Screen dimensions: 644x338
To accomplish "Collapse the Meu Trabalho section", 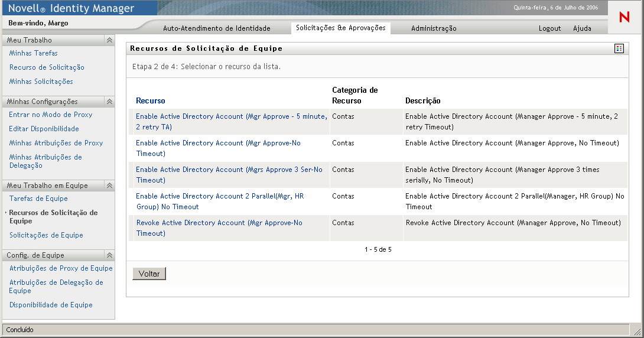I will point(109,40).
